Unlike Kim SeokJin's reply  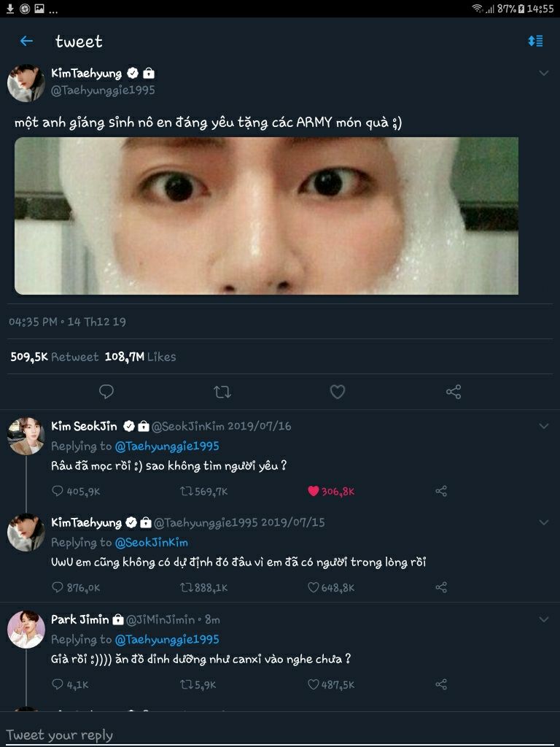314,491
